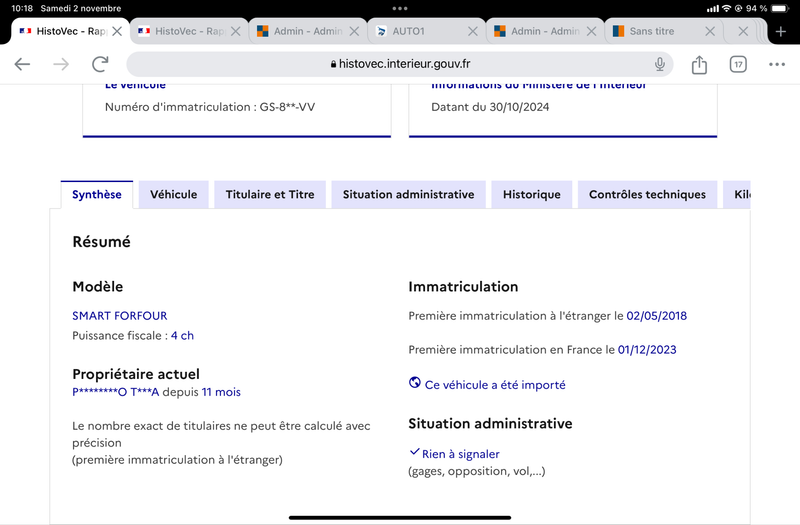800x525 pixels.
Task: Close the Sans titre tab
Action: (710, 32)
